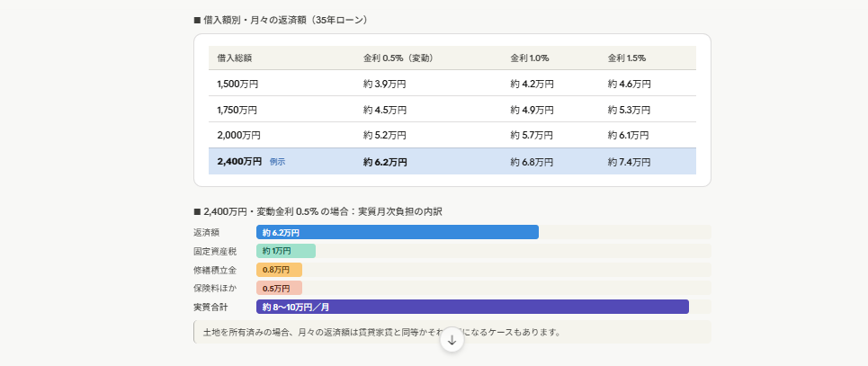Select the 1,500万円 row label
868x366 pixels.
point(237,85)
